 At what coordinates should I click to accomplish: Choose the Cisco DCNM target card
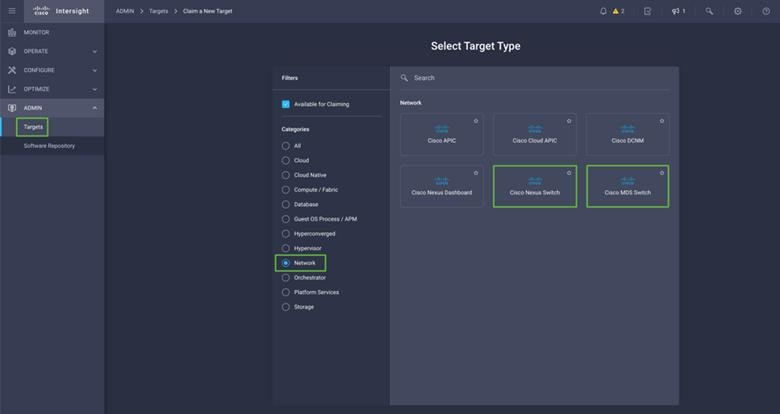coord(628,134)
